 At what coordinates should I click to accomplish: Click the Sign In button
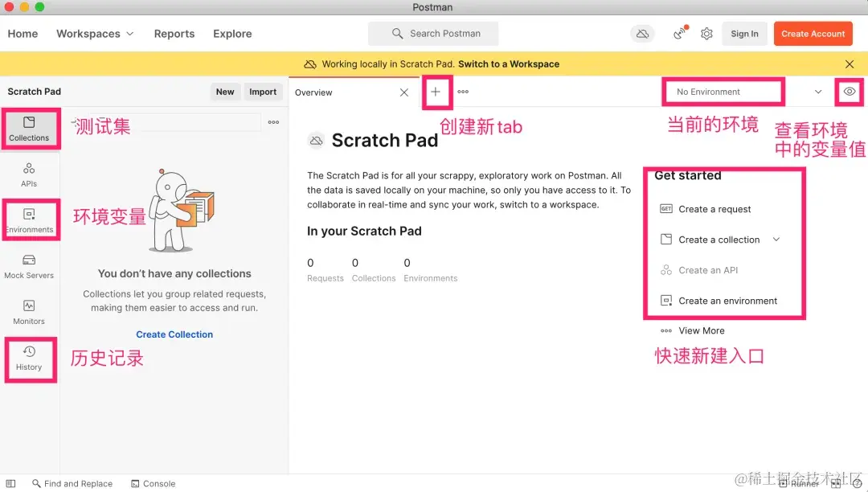(x=744, y=34)
